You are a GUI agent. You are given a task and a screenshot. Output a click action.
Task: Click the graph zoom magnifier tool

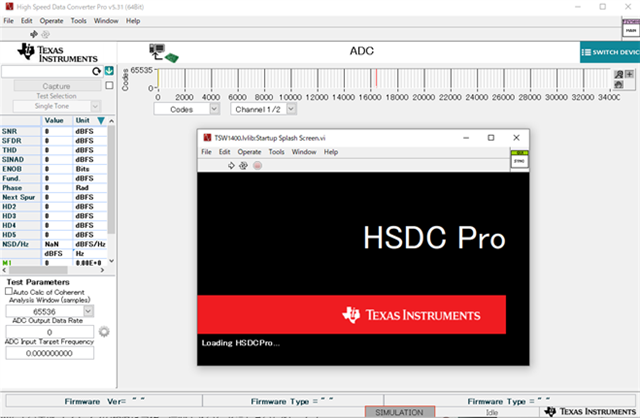point(619,74)
